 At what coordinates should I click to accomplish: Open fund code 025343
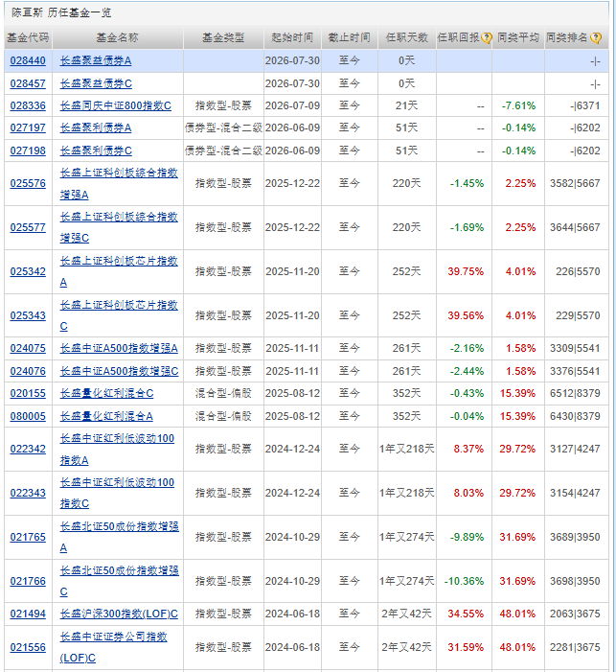28,315
